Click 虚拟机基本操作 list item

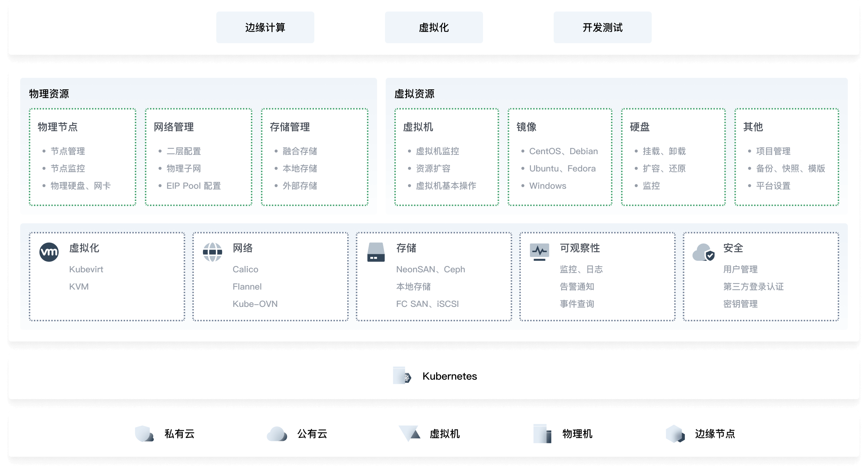click(446, 186)
